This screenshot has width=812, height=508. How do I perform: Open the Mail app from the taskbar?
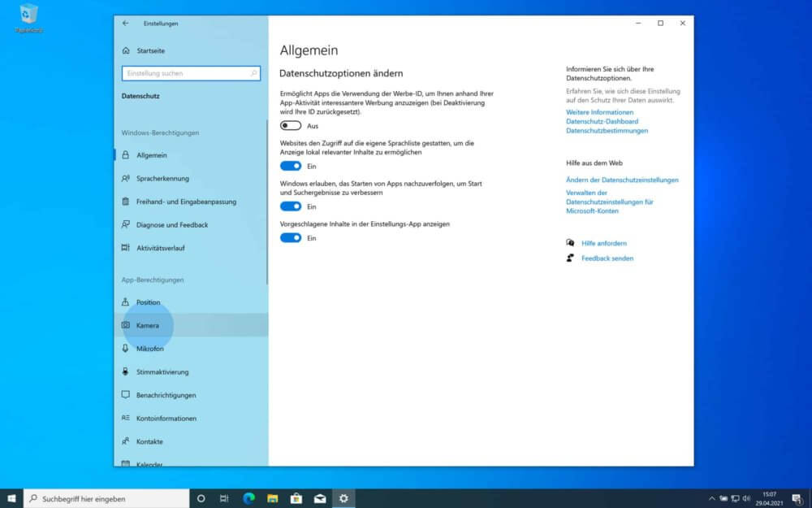coord(320,497)
